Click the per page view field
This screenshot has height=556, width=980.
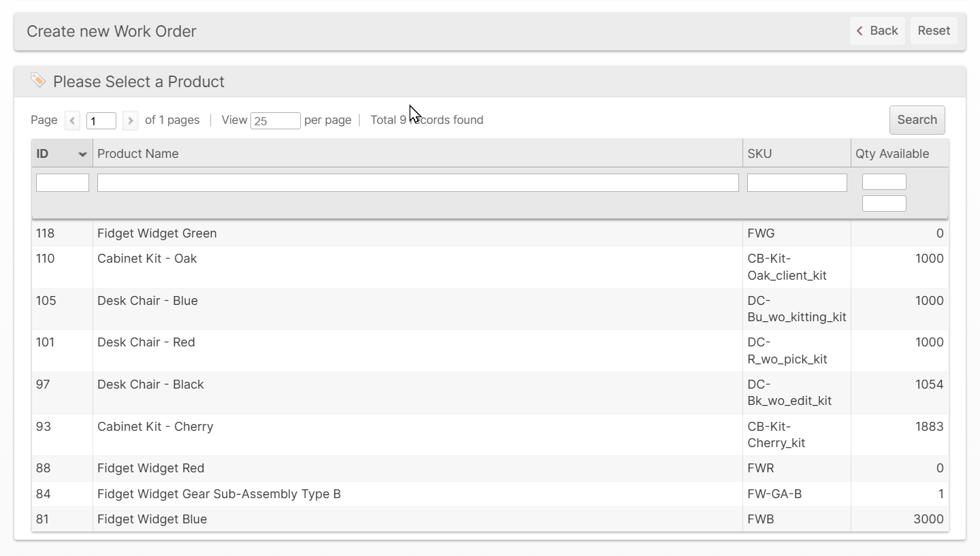(x=275, y=120)
